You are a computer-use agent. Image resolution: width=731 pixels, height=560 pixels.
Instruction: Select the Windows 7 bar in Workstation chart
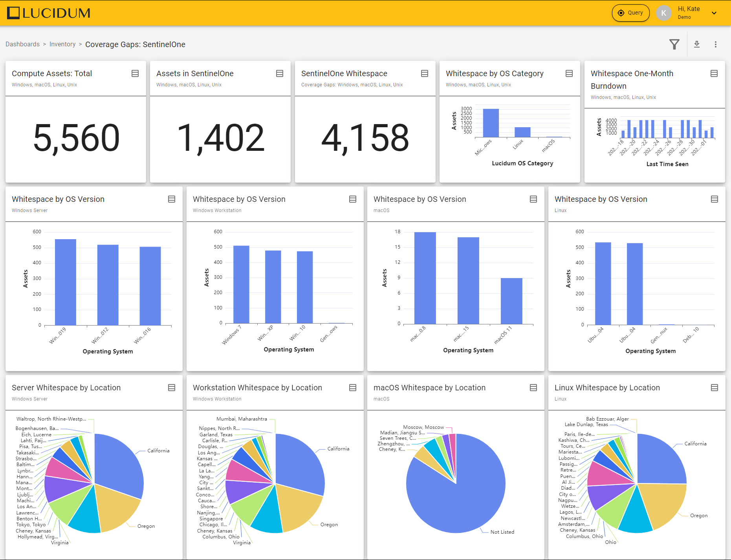point(241,284)
